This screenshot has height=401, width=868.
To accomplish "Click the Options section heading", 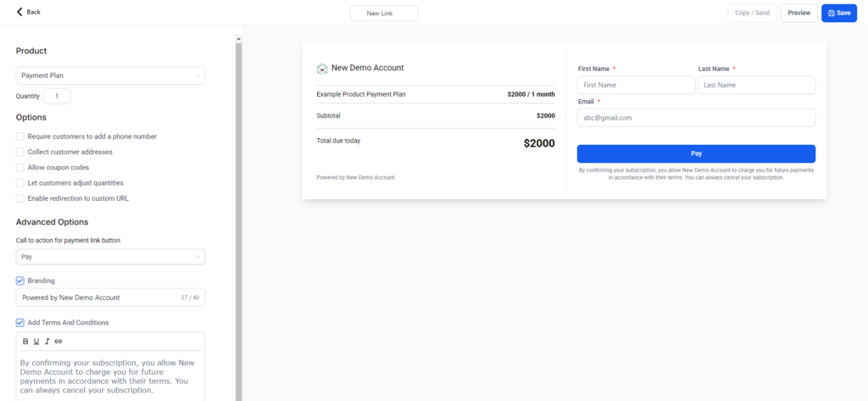I will (x=31, y=118).
